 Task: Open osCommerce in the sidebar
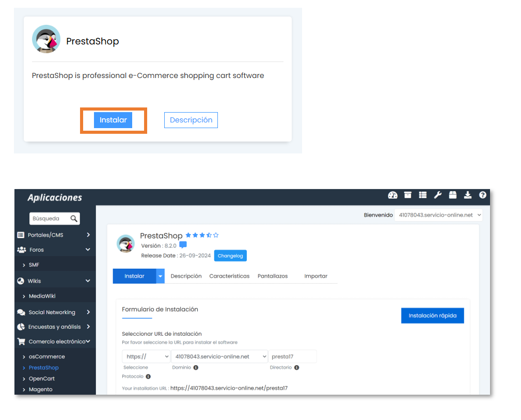(46, 356)
